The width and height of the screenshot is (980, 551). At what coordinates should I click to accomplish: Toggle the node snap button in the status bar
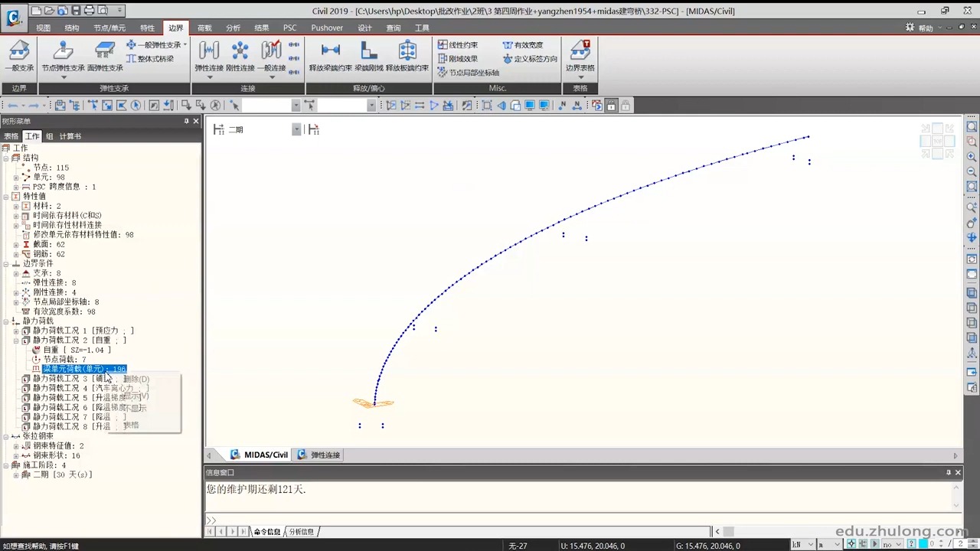click(851, 544)
